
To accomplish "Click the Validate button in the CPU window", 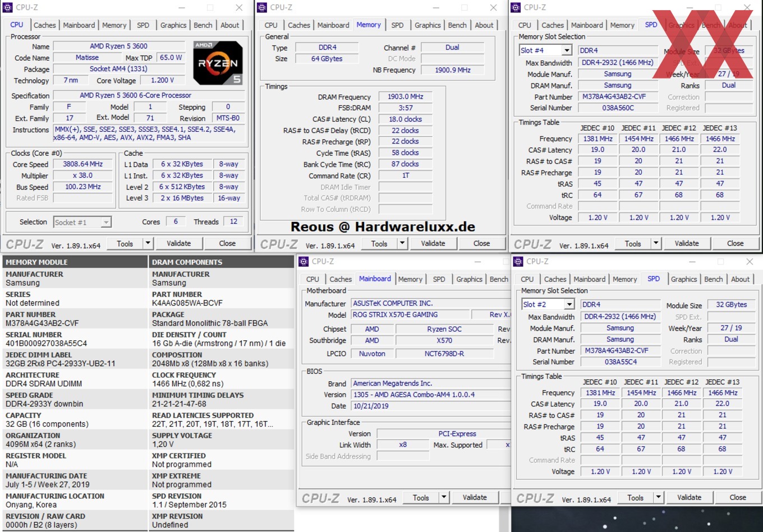I will [x=179, y=243].
